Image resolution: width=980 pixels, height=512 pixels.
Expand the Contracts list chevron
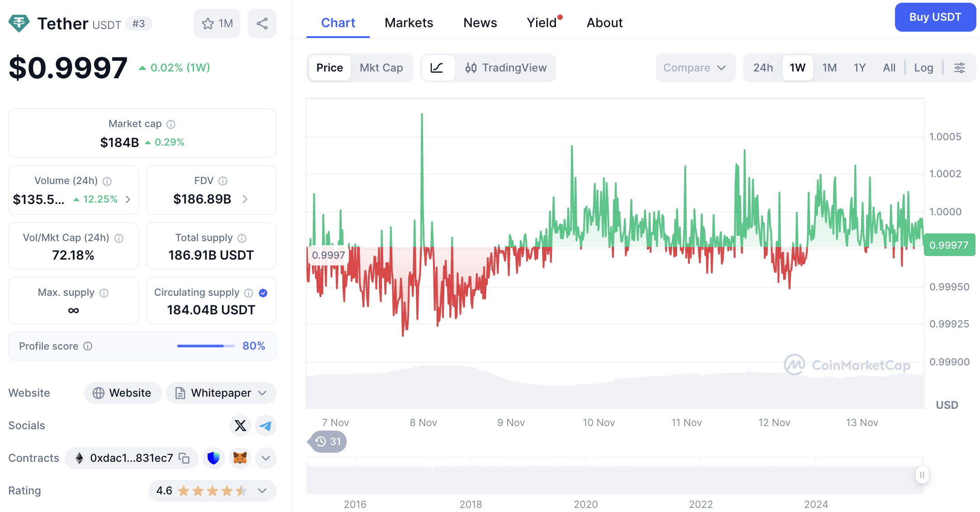(265, 458)
